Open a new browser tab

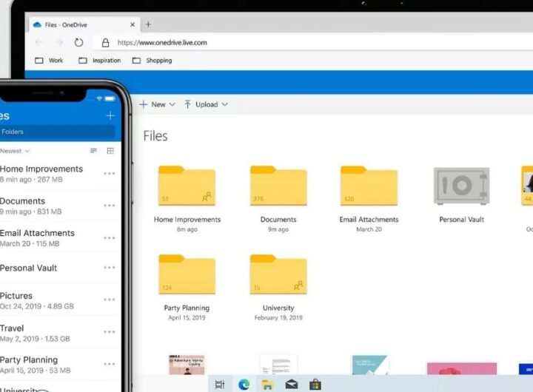click(x=148, y=24)
